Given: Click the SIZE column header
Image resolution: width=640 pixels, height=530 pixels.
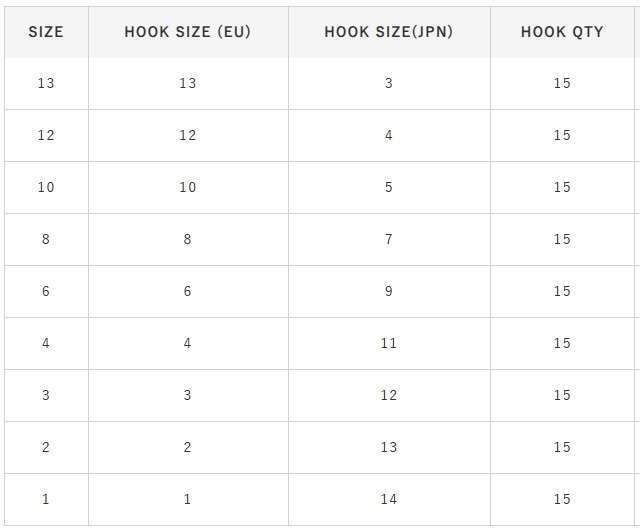Looking at the screenshot, I should pos(46,31).
